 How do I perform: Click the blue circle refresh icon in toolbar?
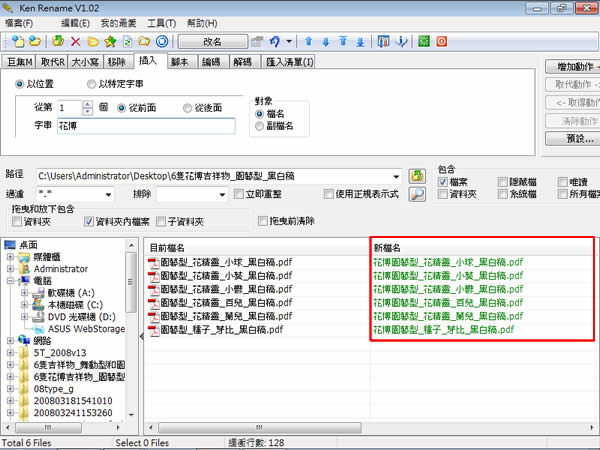click(162, 42)
